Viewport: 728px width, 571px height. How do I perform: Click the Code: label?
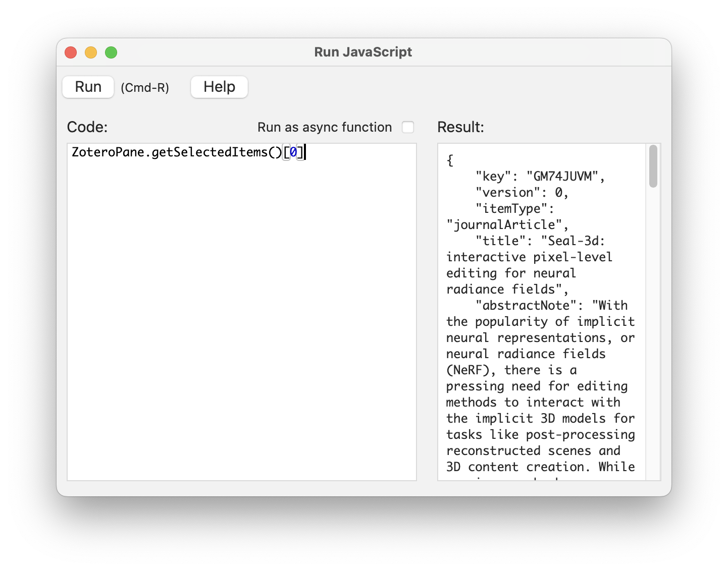pos(87,127)
